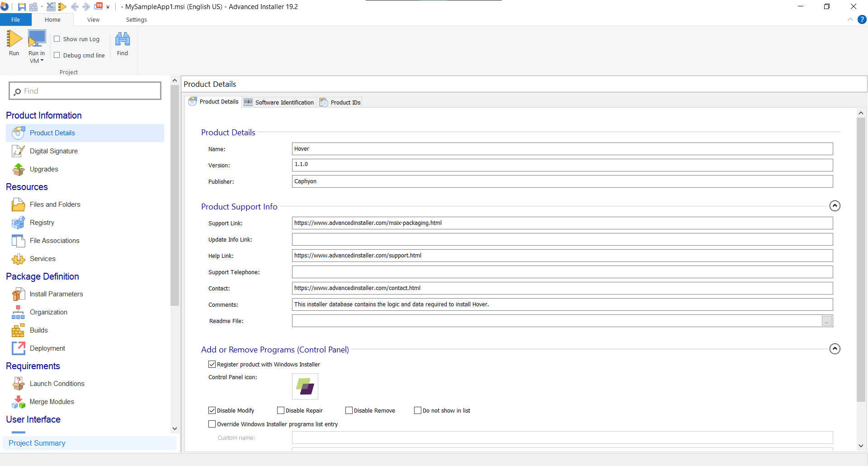
Task: Click main content scroll down arrow
Action: click(x=861, y=446)
